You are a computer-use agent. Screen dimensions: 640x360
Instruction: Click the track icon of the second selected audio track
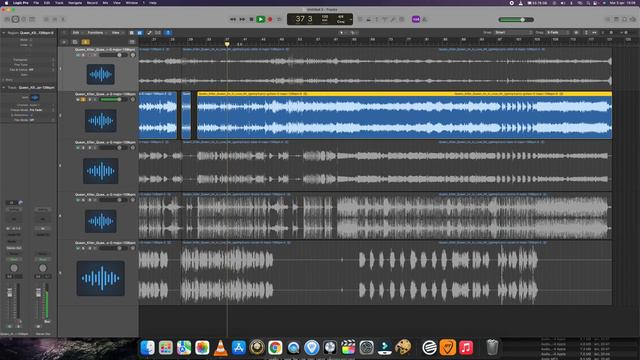pyautogui.click(x=100, y=121)
